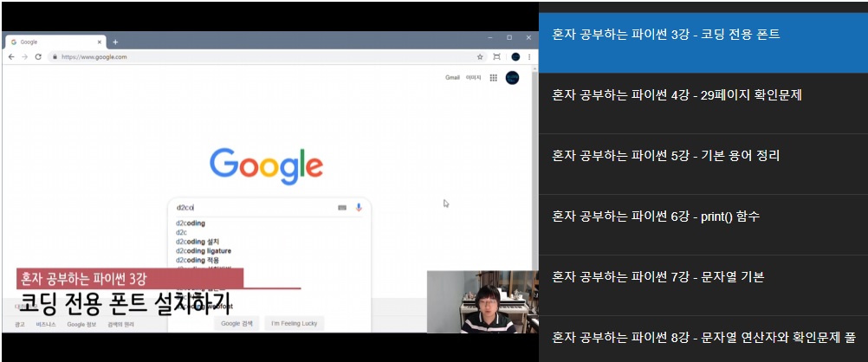Image resolution: width=868 pixels, height=362 pixels.
Task: Open Google account avatar on page
Action: [x=512, y=78]
